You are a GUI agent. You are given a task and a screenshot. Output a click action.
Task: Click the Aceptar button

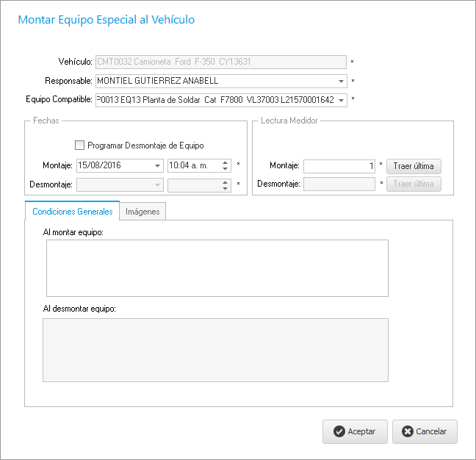355,432
